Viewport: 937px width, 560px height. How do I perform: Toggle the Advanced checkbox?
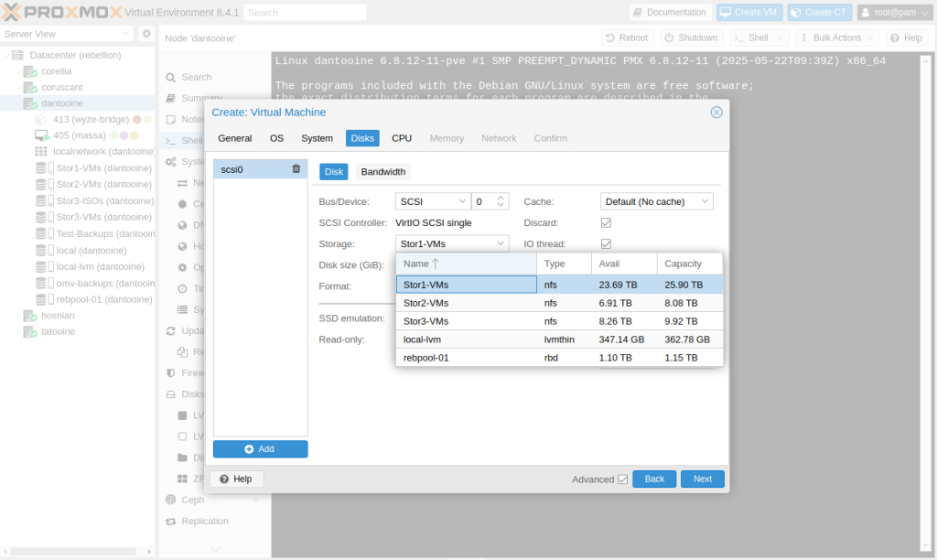coord(622,479)
